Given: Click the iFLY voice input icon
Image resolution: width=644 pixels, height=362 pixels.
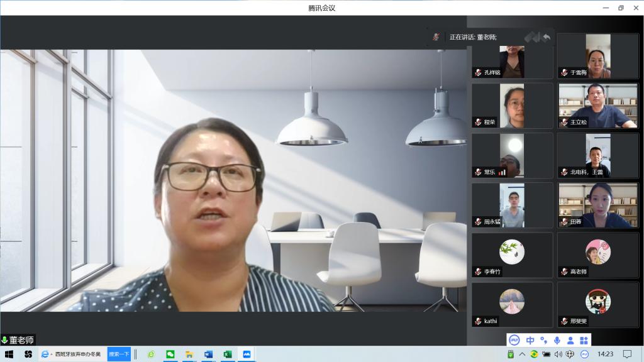Looking at the screenshot, I should click(x=514, y=339).
